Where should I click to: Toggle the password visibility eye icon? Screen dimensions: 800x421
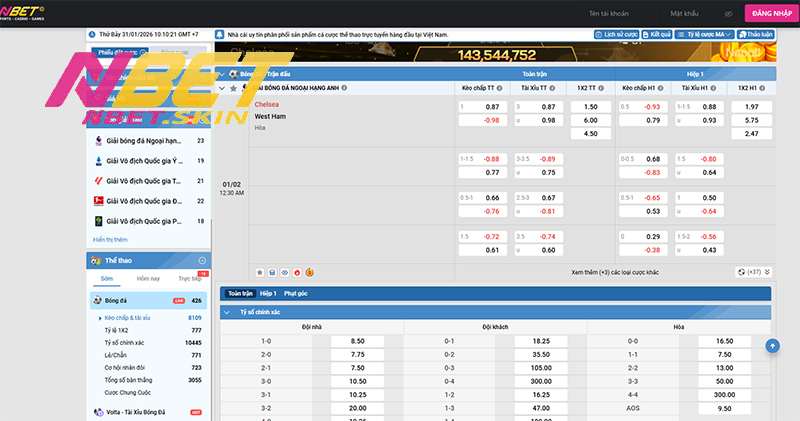[729, 13]
